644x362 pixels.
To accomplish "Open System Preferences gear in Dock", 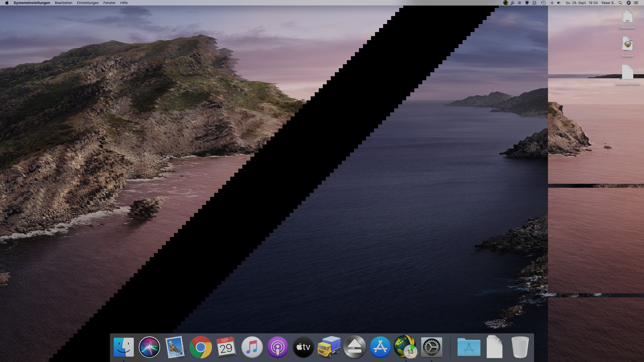I will [x=431, y=347].
